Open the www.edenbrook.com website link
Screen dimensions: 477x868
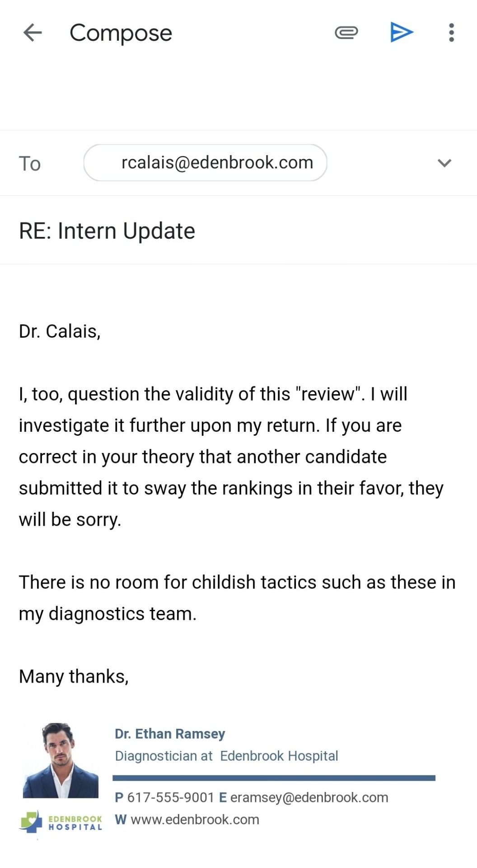click(195, 820)
